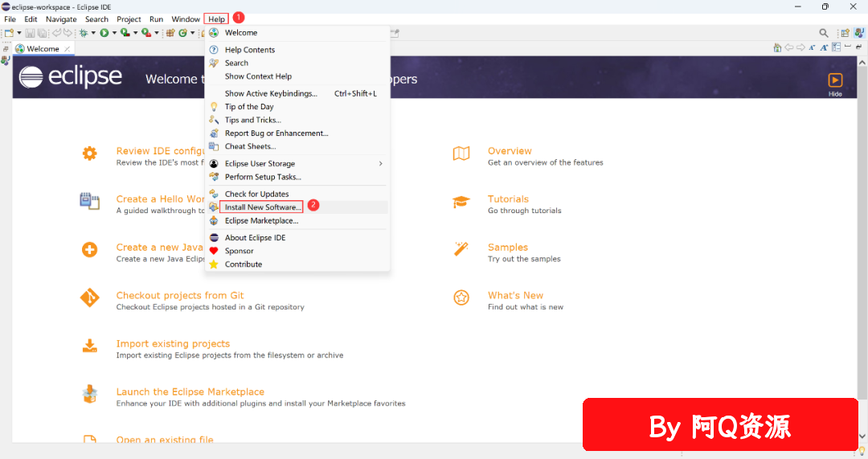Click the Open Perspective icon
The width and height of the screenshot is (868, 459).
tap(845, 33)
